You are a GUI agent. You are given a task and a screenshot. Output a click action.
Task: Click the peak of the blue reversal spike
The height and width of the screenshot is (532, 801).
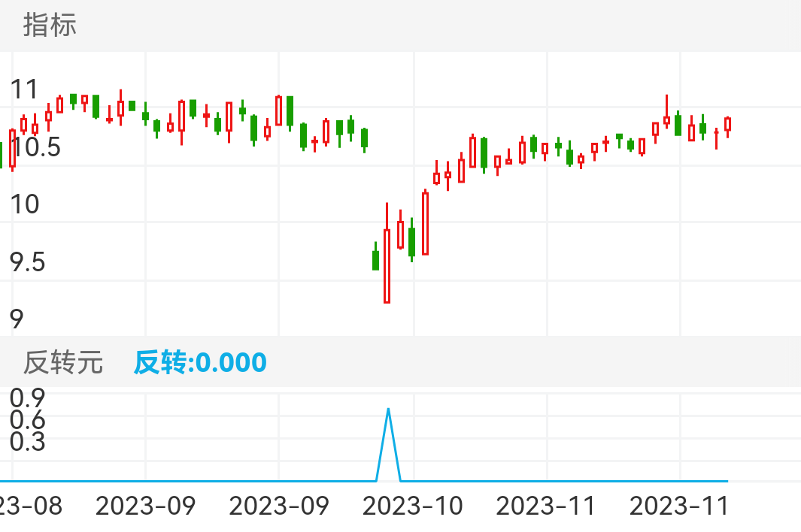pos(388,410)
